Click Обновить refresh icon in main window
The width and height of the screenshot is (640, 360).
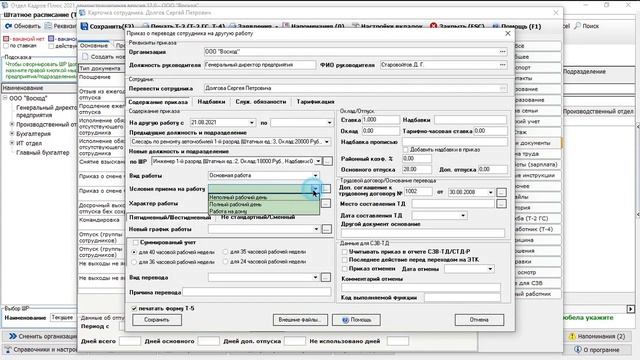[8, 26]
